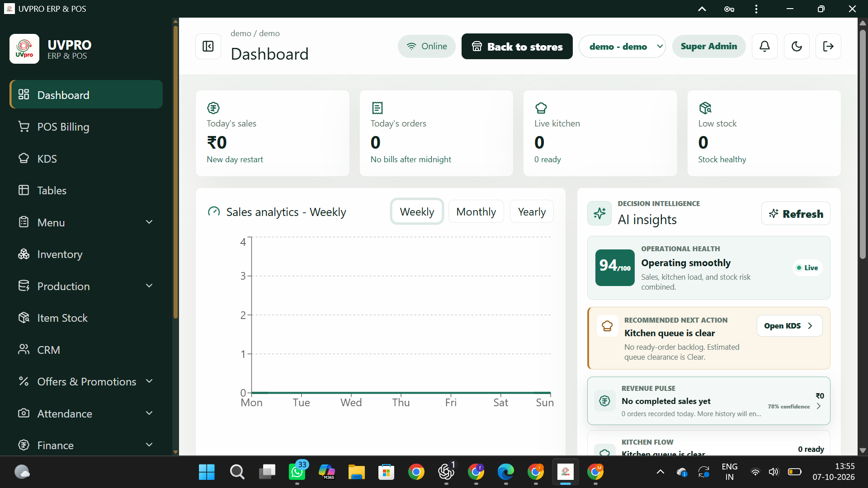The width and height of the screenshot is (868, 488).
Task: Expand the Production section chevron
Action: 149,286
